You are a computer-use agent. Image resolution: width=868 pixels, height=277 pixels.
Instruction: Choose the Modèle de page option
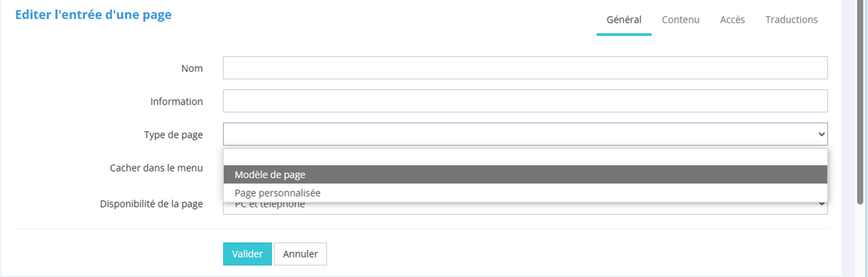click(x=525, y=175)
